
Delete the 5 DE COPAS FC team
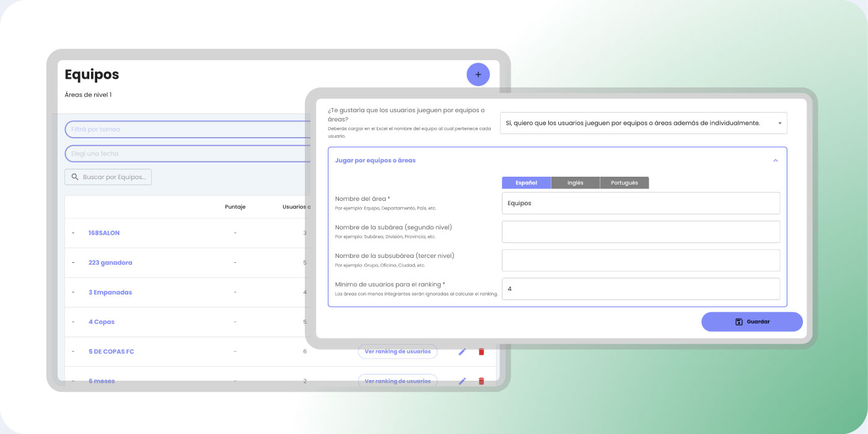(x=481, y=352)
